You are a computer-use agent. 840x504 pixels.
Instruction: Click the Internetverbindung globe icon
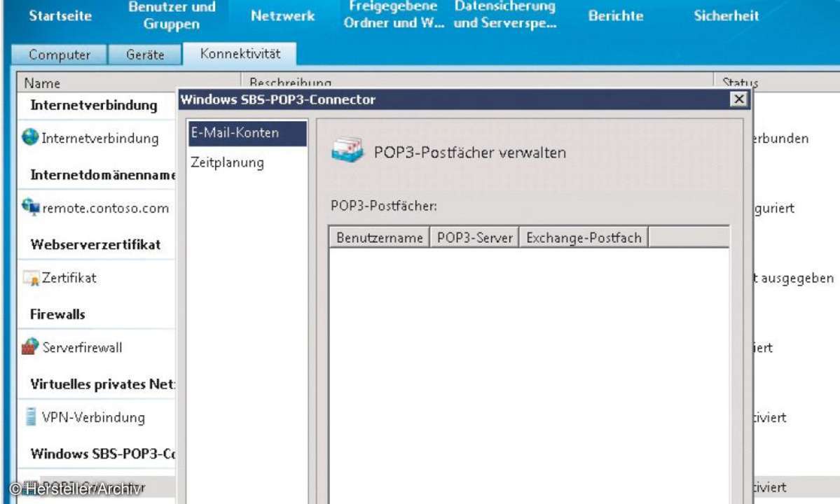[30, 137]
